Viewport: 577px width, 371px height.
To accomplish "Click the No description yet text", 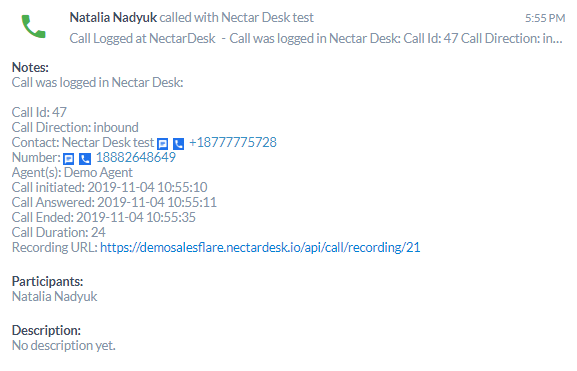I will 64,346.
